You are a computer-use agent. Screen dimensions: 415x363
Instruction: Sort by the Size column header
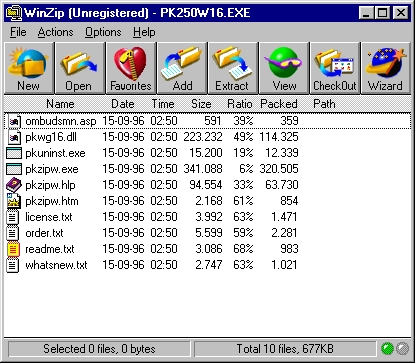201,104
